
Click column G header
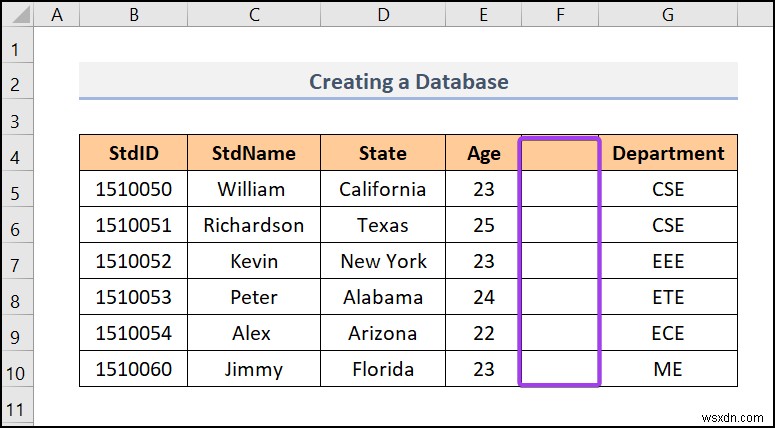point(668,14)
